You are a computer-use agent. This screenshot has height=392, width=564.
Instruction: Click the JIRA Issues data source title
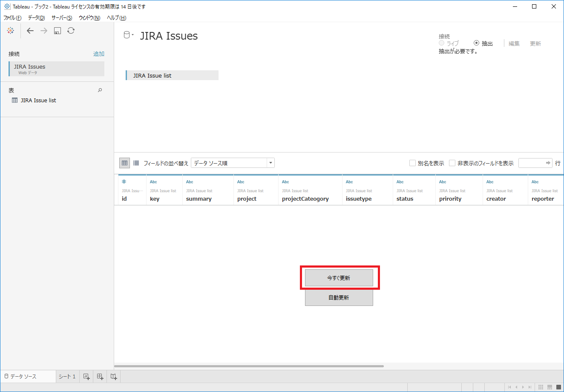(169, 36)
